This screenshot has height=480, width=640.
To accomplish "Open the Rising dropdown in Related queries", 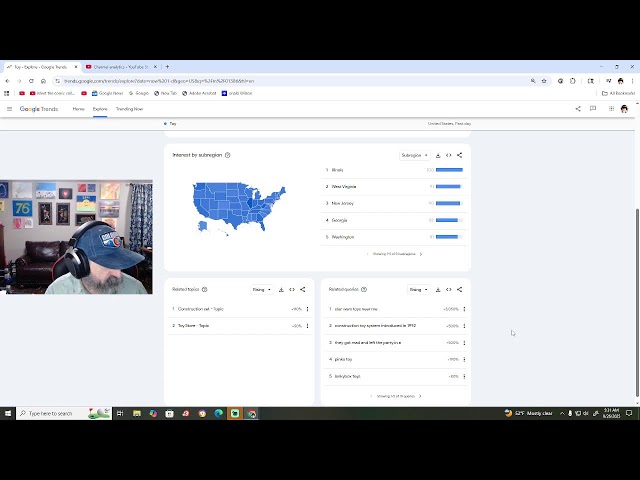I will (418, 289).
